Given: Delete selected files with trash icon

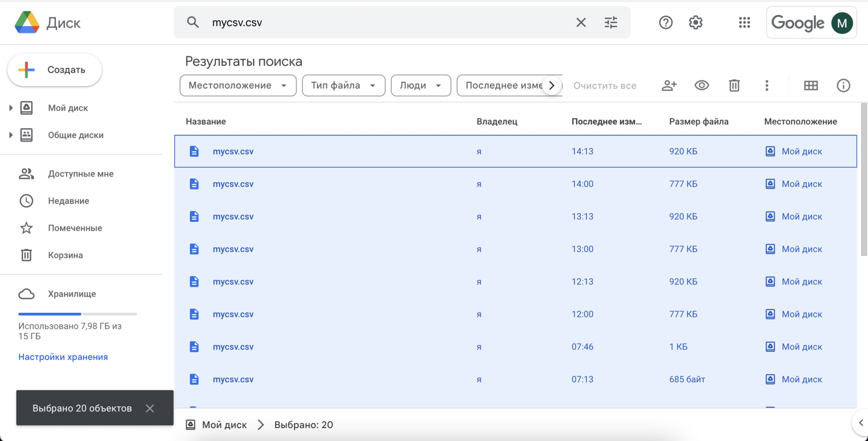Looking at the screenshot, I should pos(734,85).
